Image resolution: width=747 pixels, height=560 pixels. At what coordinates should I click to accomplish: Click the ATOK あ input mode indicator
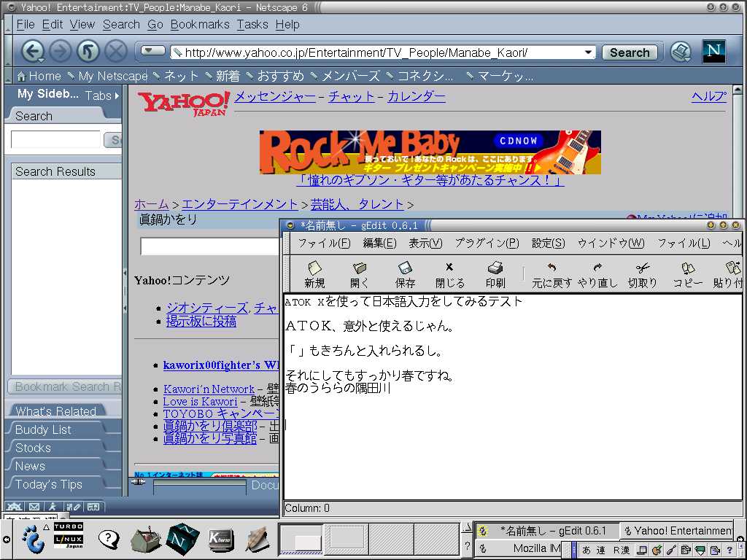(x=587, y=550)
